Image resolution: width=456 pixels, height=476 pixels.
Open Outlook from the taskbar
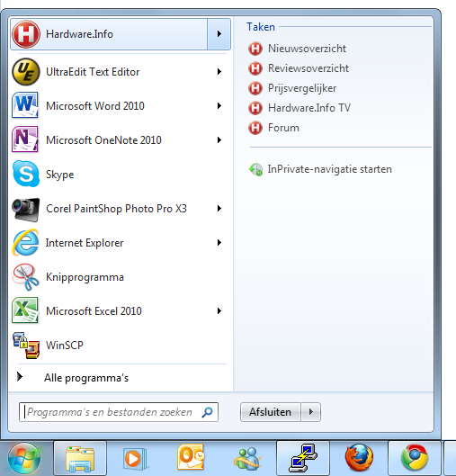[x=191, y=458]
